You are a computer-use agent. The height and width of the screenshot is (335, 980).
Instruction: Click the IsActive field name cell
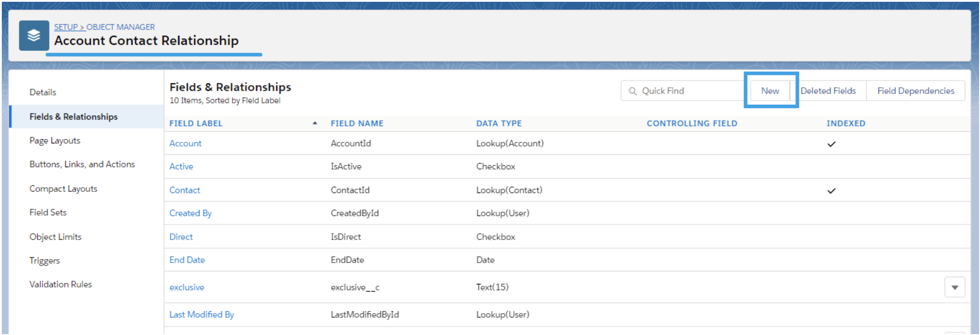coord(346,166)
